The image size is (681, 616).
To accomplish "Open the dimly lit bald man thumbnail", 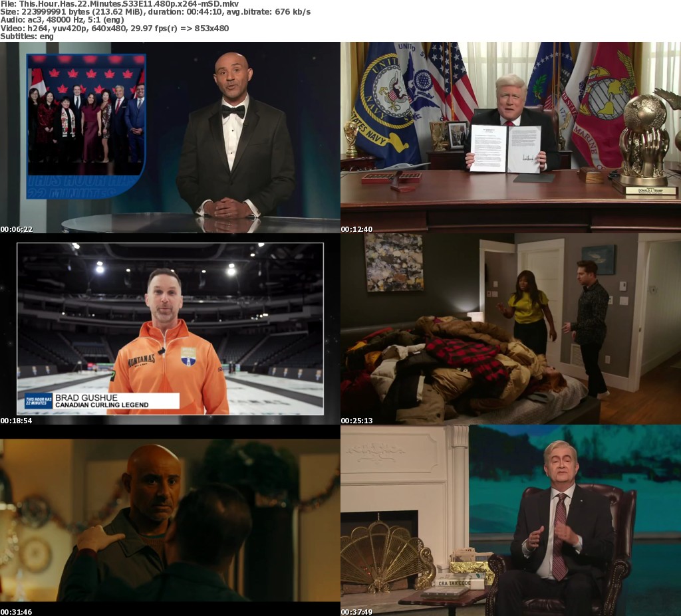I will [x=170, y=520].
